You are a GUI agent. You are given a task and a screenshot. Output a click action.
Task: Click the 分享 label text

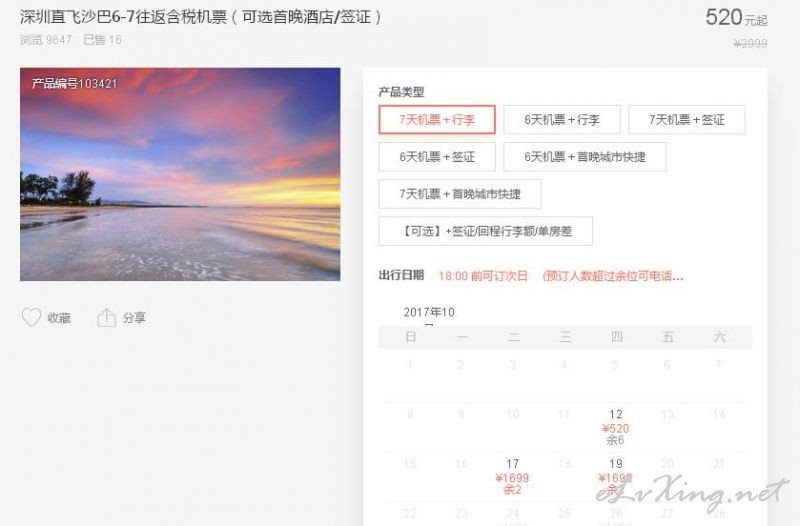click(134, 318)
